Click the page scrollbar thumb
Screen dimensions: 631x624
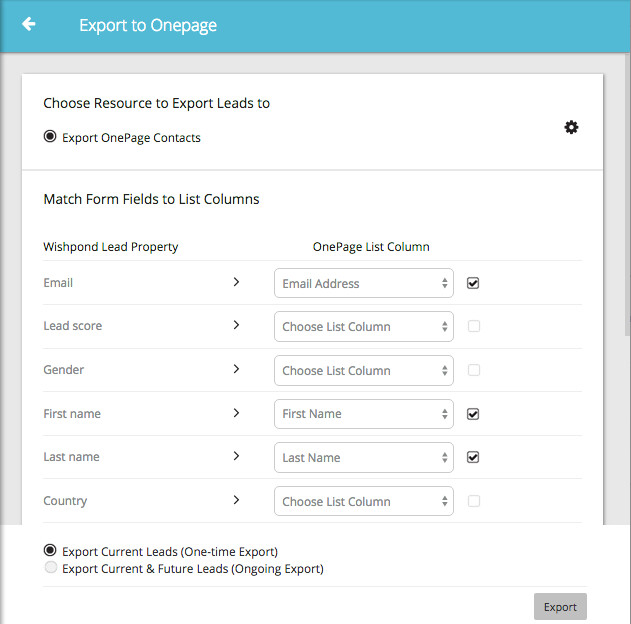627,193
